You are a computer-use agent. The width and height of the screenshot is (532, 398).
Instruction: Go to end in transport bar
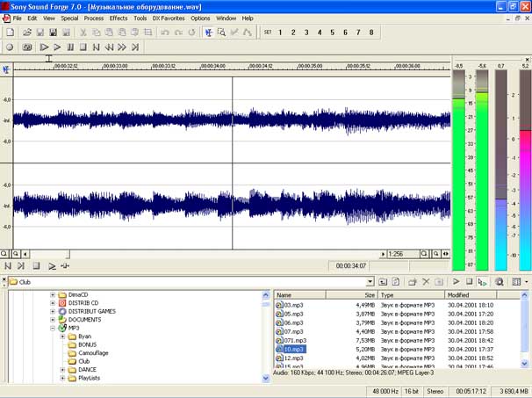(x=135, y=47)
